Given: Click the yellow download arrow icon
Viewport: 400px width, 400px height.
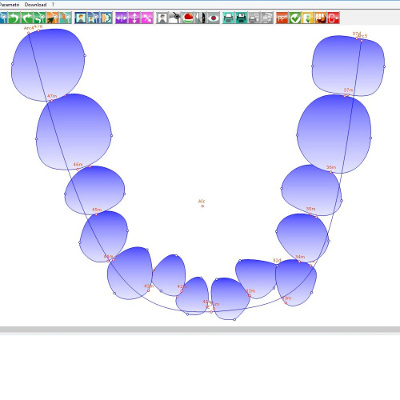Looking at the screenshot, I should [307, 18].
